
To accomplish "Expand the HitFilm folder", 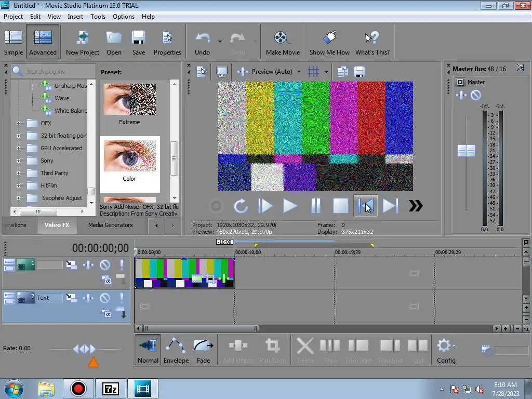I will pos(18,185).
